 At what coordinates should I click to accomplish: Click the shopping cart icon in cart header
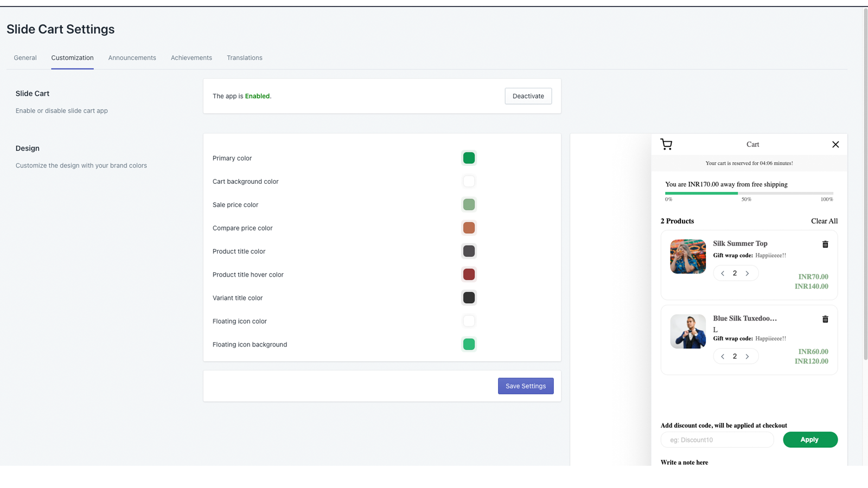pyautogui.click(x=666, y=144)
